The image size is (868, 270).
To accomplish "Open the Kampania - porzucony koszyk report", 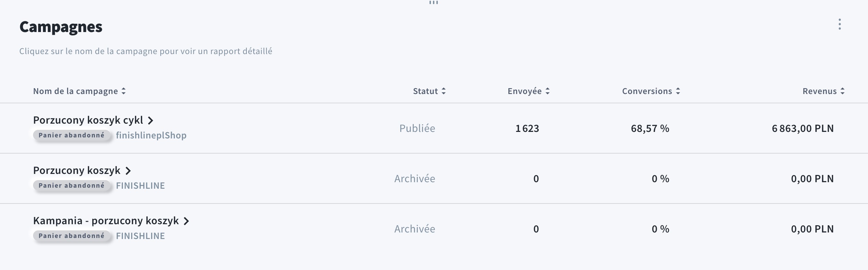I will (x=106, y=221).
